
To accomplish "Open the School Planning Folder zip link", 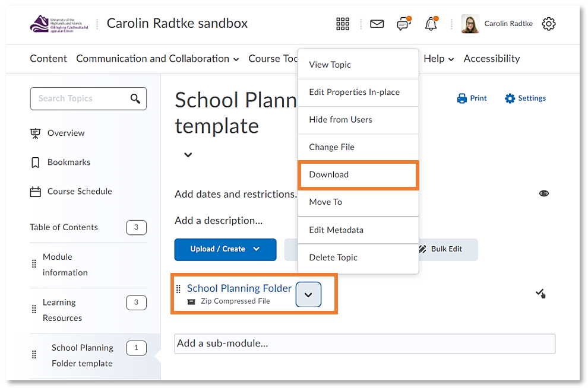I will tap(239, 288).
